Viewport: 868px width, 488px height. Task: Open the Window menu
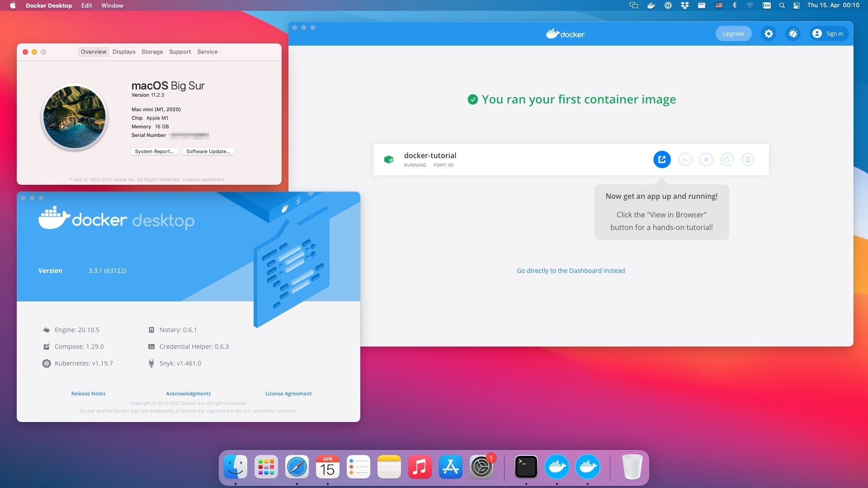(x=112, y=5)
